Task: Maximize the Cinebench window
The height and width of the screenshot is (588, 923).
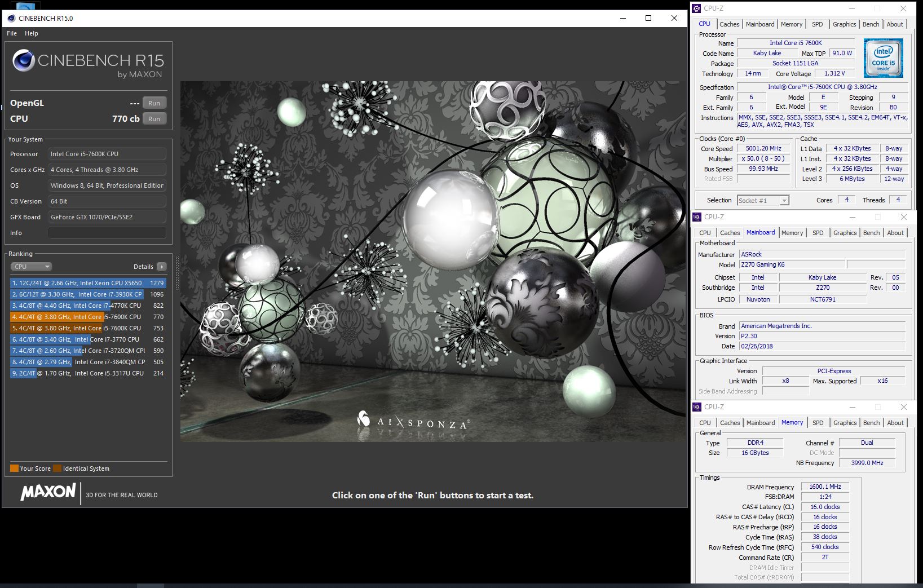Action: [x=648, y=18]
